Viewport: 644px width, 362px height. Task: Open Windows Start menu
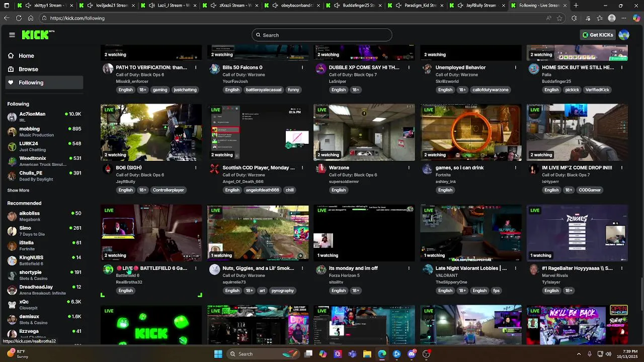coord(218,354)
